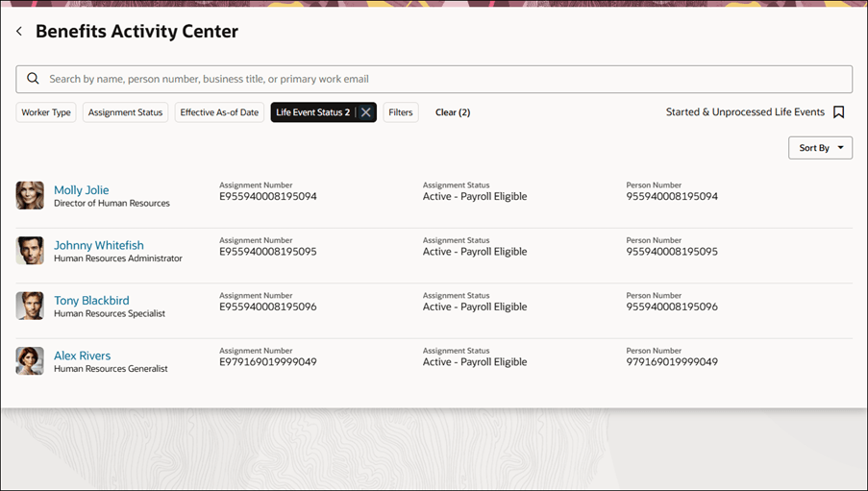The width and height of the screenshot is (868, 491).
Task: Open Tony Blackbird's profile photo
Action: tap(30, 307)
